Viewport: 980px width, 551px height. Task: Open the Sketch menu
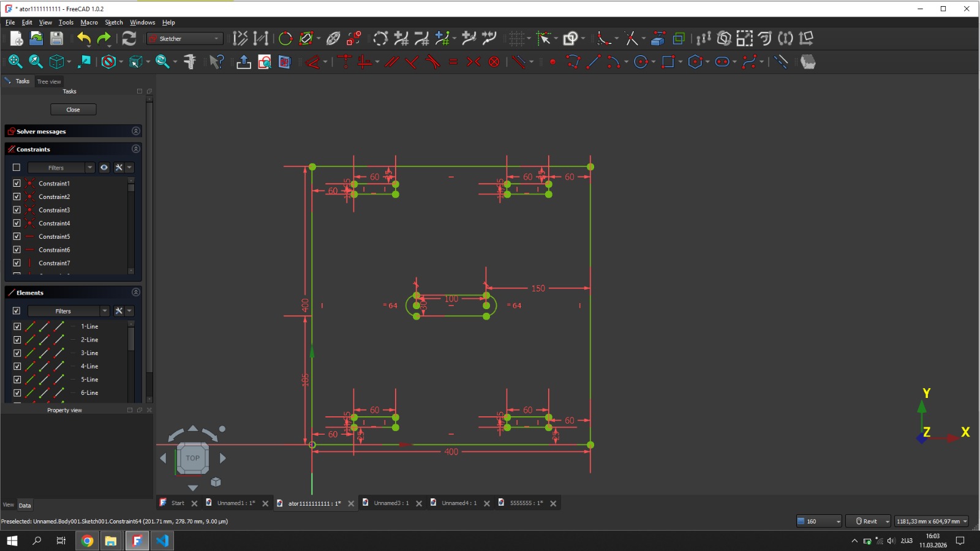114,22
